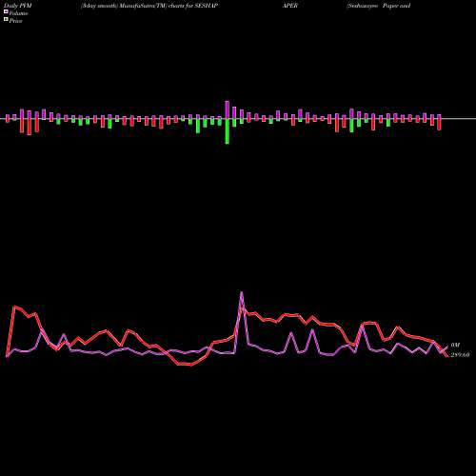Screen dimensions: 476x476
Task: Click the 'APER' title fragment
Action: click(290, 6)
